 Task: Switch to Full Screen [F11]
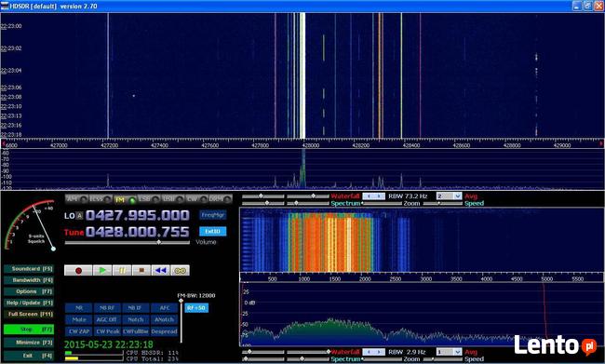tap(29, 315)
